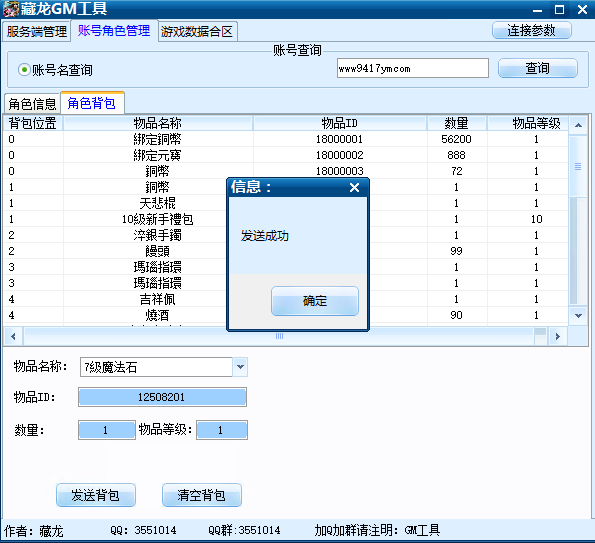Select the 吉祥佩 row
The image size is (595, 543).
tap(286, 299)
